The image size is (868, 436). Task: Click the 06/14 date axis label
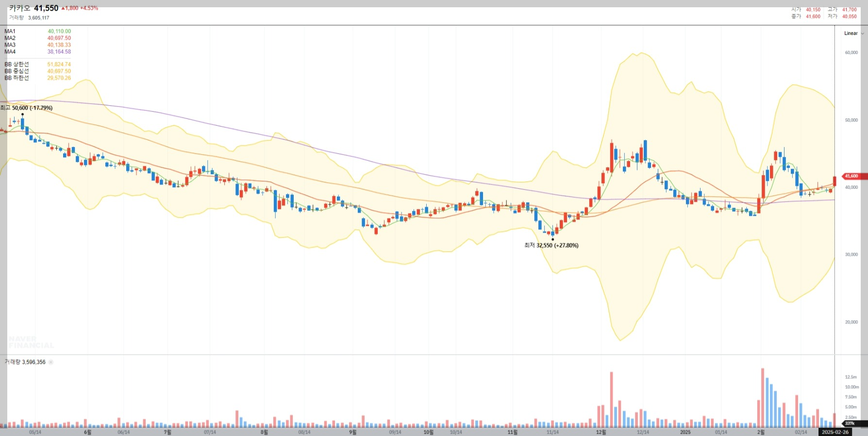[x=124, y=432]
